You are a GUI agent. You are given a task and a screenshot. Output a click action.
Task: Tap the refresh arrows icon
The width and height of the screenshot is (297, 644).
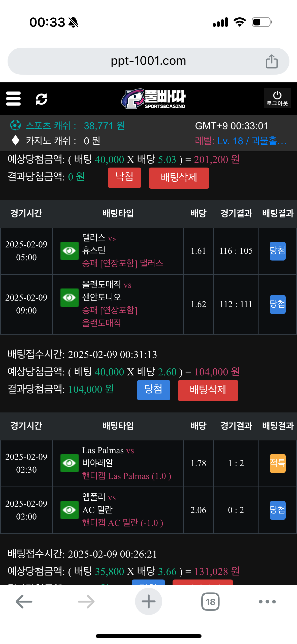coord(41,99)
